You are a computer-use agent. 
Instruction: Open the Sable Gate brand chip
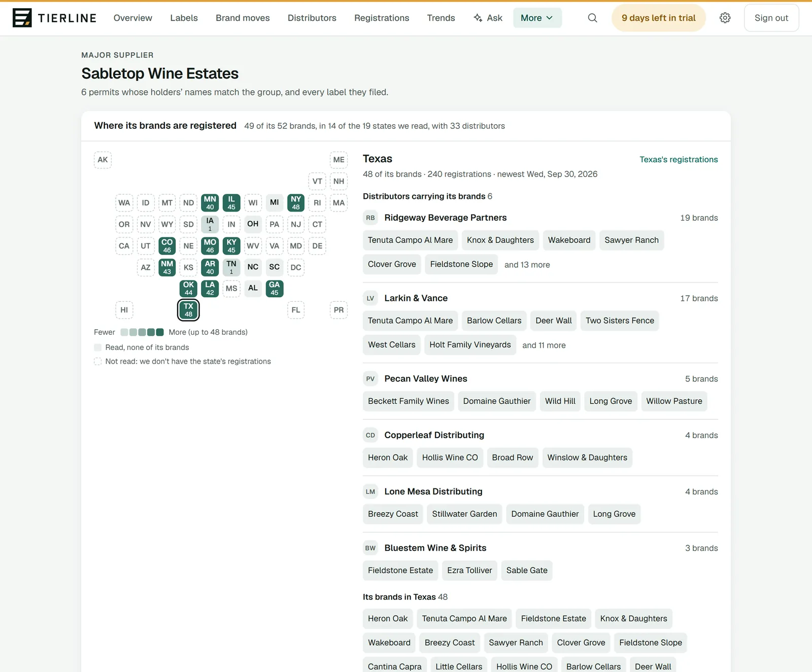point(527,571)
